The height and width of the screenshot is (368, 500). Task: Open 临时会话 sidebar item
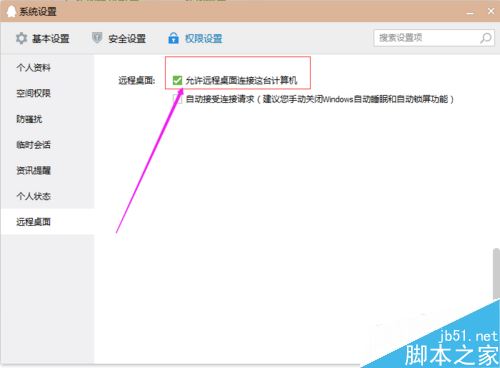[47, 145]
